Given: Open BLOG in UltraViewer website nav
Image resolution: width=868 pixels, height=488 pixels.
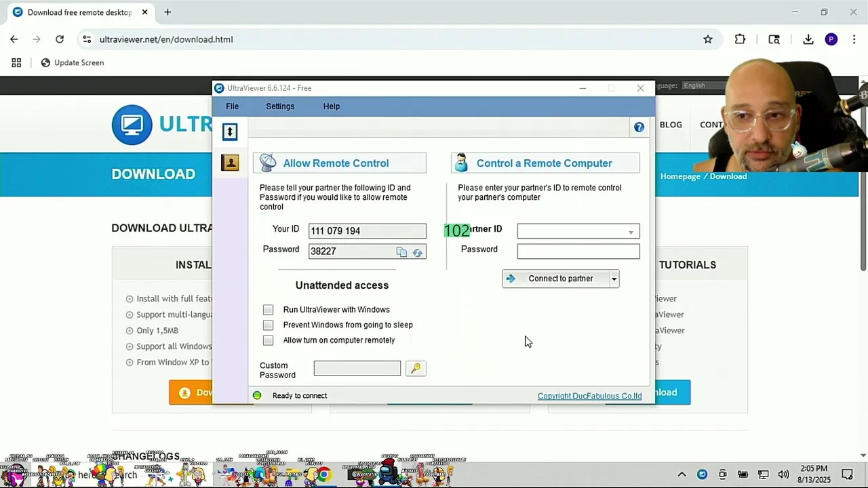Looking at the screenshot, I should click(671, 125).
